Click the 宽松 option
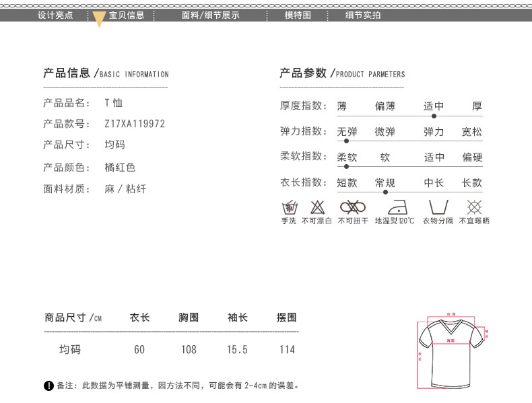532x403 pixels. [472, 131]
